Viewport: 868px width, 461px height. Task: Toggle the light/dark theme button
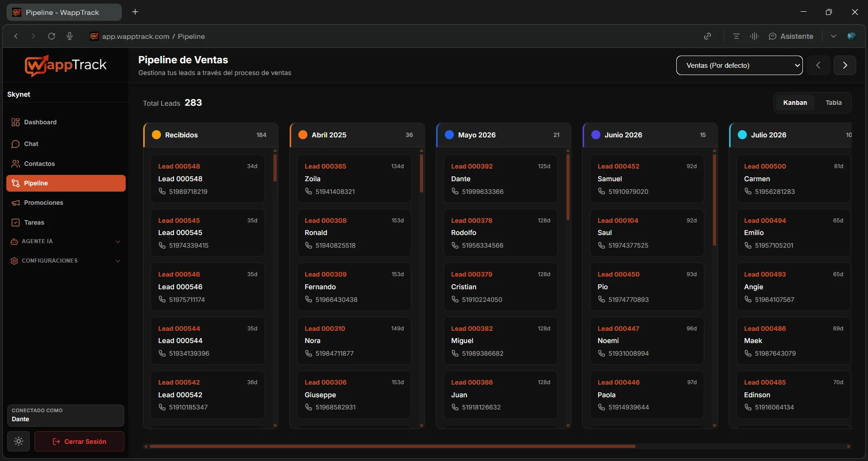19,441
